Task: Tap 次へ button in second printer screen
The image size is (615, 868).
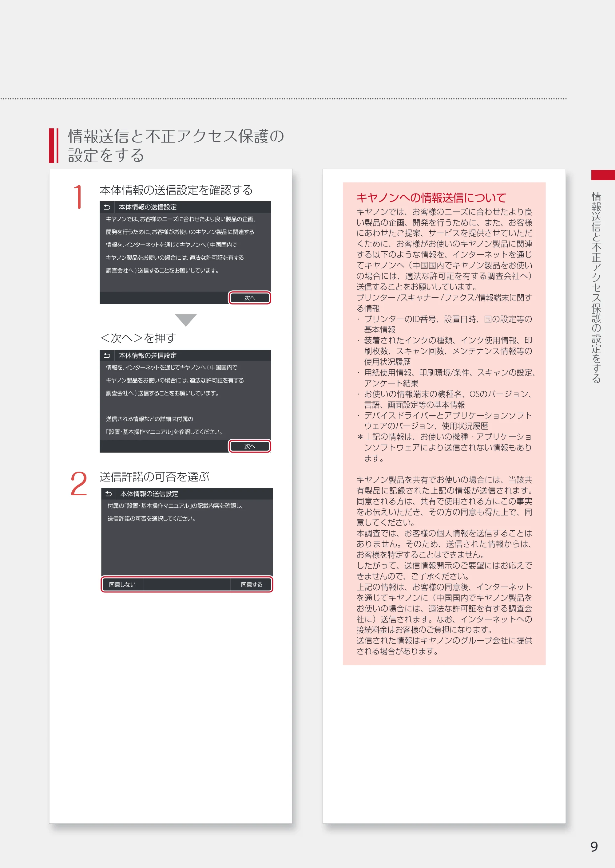Action: [250, 446]
